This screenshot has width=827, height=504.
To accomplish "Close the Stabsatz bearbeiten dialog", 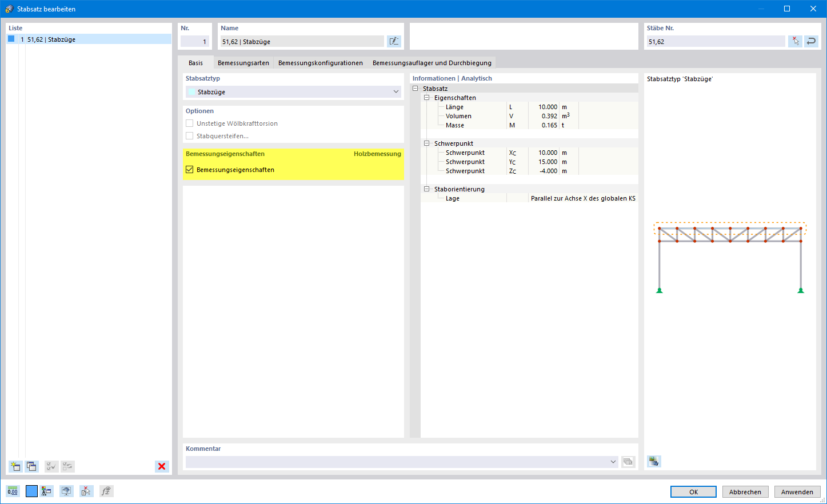I will pyautogui.click(x=813, y=9).
